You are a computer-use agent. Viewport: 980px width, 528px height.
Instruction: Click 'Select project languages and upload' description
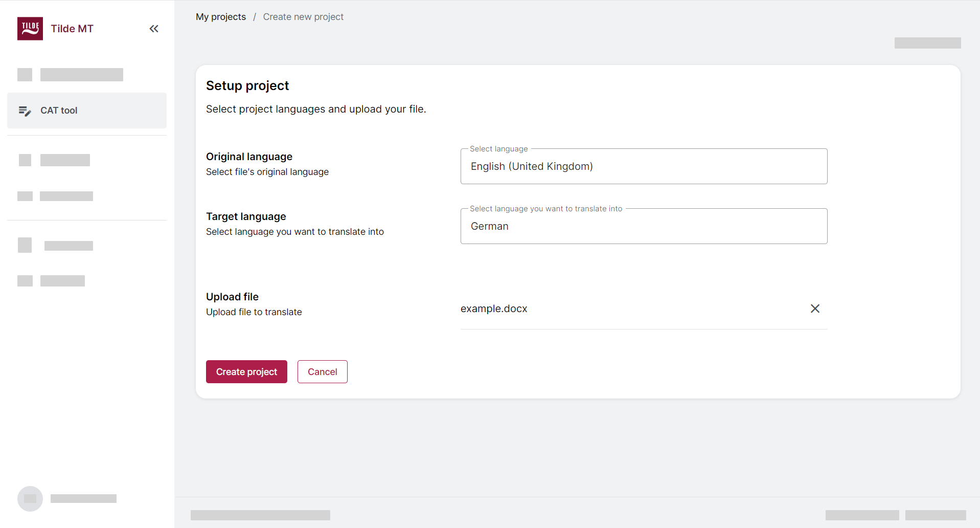pos(316,109)
